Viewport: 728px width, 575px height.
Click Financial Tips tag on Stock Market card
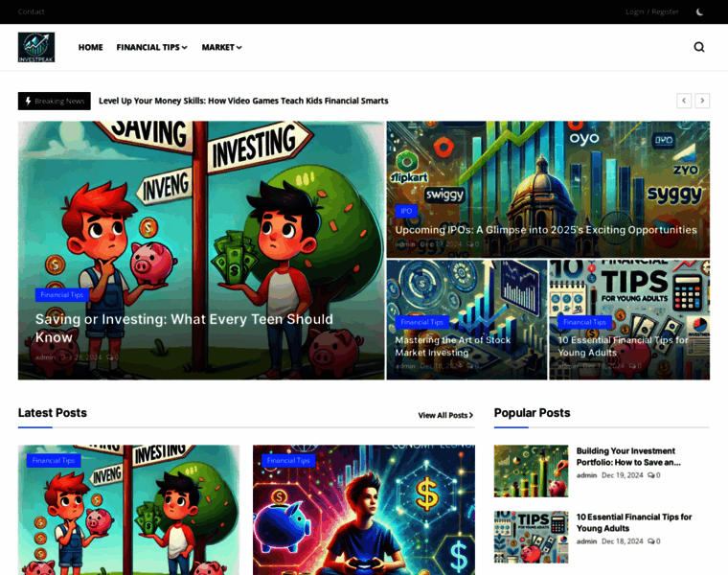click(x=422, y=322)
